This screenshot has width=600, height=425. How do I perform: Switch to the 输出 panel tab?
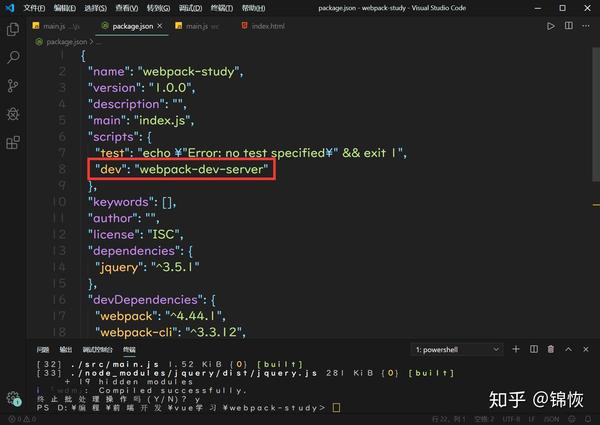pos(66,349)
